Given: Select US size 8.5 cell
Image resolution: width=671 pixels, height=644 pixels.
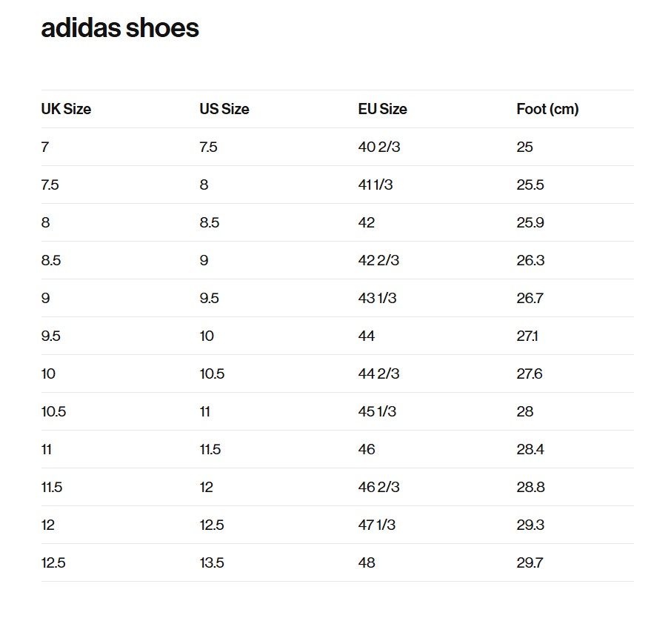Looking at the screenshot, I should click(x=210, y=222).
